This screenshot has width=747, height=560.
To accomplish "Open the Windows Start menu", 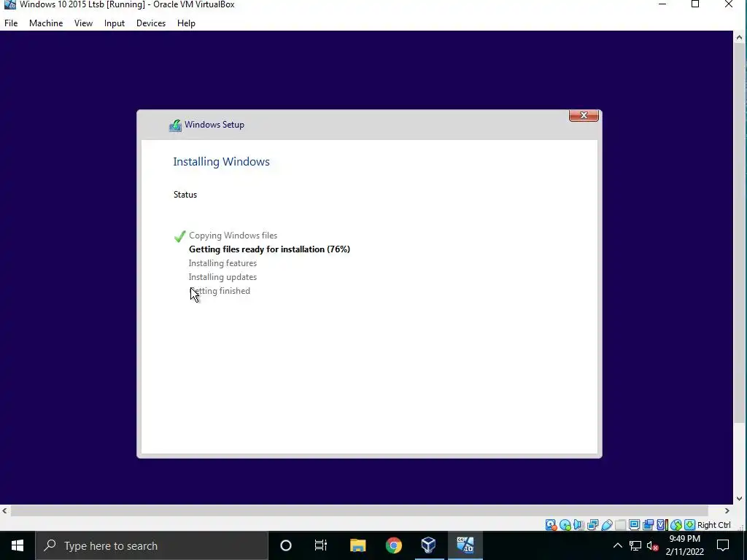I will click(18, 545).
